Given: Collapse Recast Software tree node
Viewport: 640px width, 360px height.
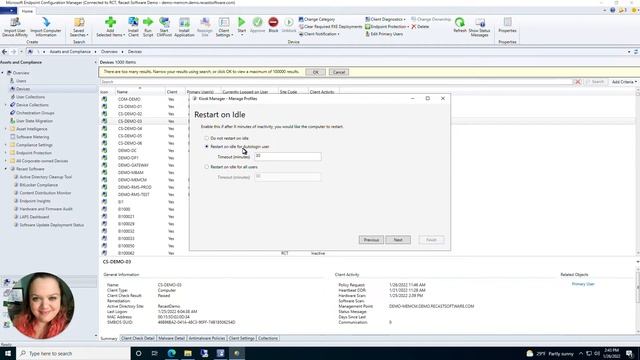Looking at the screenshot, I should click(6, 169).
